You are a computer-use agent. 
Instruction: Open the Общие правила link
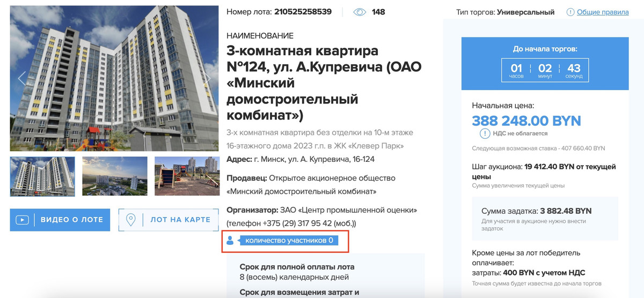[x=603, y=12]
